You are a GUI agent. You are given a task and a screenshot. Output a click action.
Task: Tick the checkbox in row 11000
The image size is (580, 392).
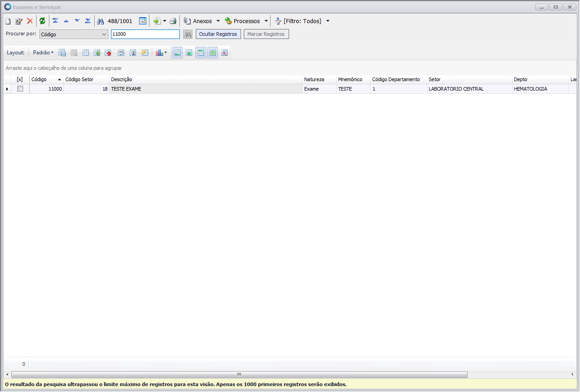point(20,89)
